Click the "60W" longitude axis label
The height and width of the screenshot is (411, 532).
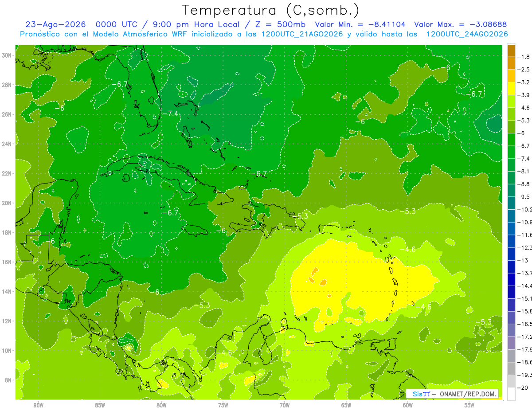[408, 405]
